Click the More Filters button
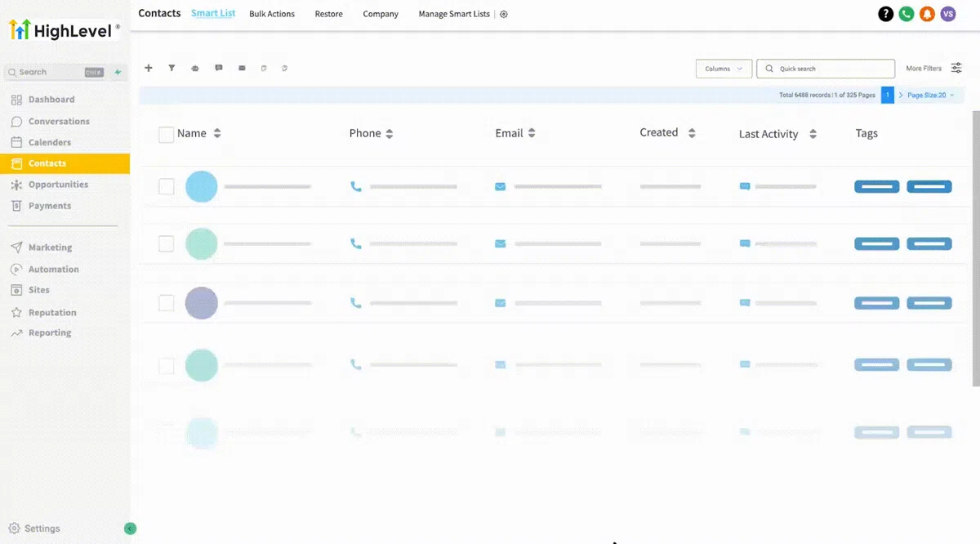 [x=924, y=69]
